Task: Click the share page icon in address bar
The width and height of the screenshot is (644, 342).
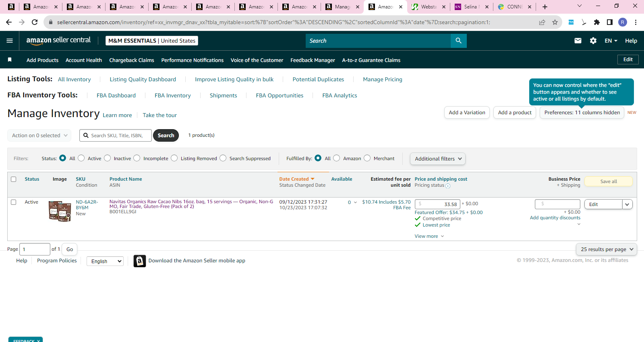Action: point(542,22)
